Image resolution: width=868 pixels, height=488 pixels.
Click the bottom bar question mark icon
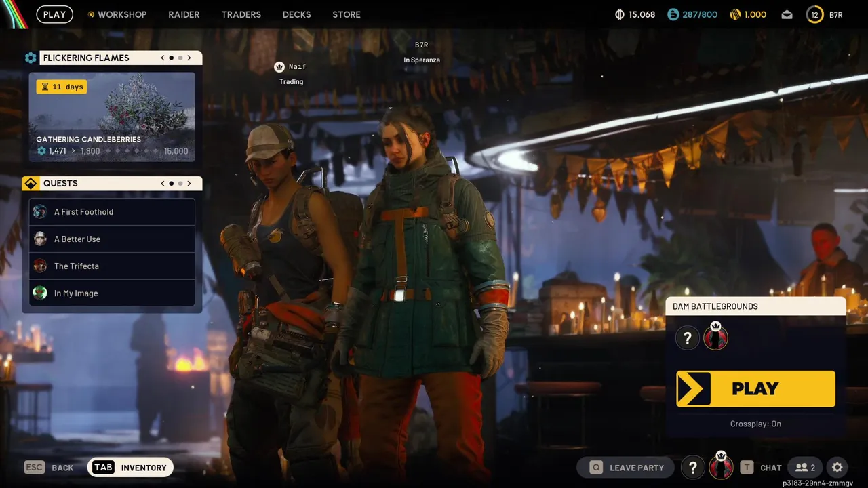(692, 467)
